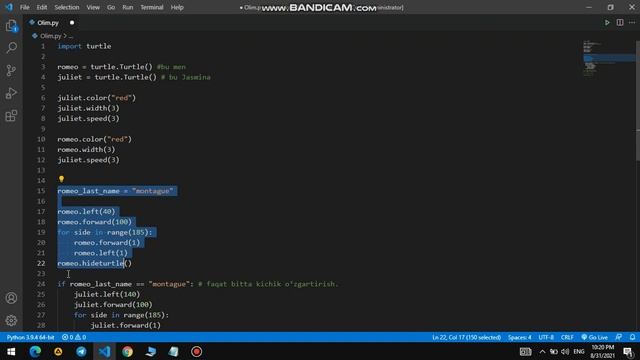Click the editor vertical scrollbar
Viewport: 640px width, 360px height.
point(638,100)
